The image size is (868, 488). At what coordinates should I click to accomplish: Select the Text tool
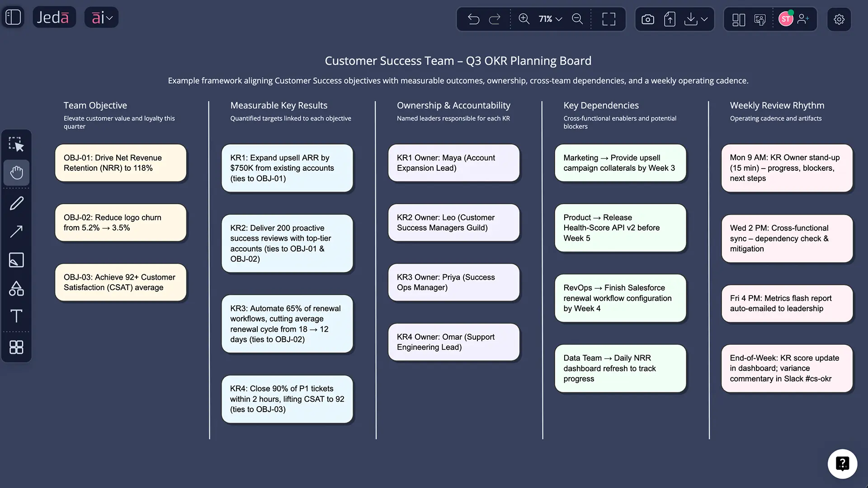pyautogui.click(x=16, y=316)
